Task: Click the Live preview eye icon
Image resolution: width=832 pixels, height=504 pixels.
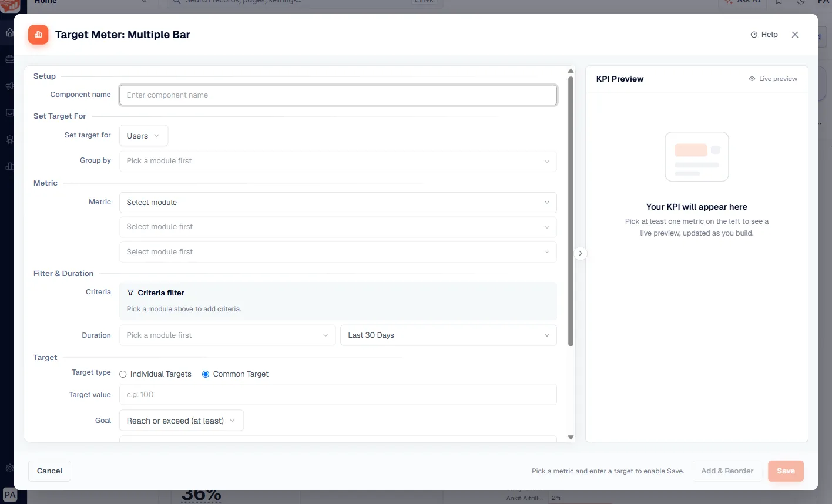Action: coord(752,79)
